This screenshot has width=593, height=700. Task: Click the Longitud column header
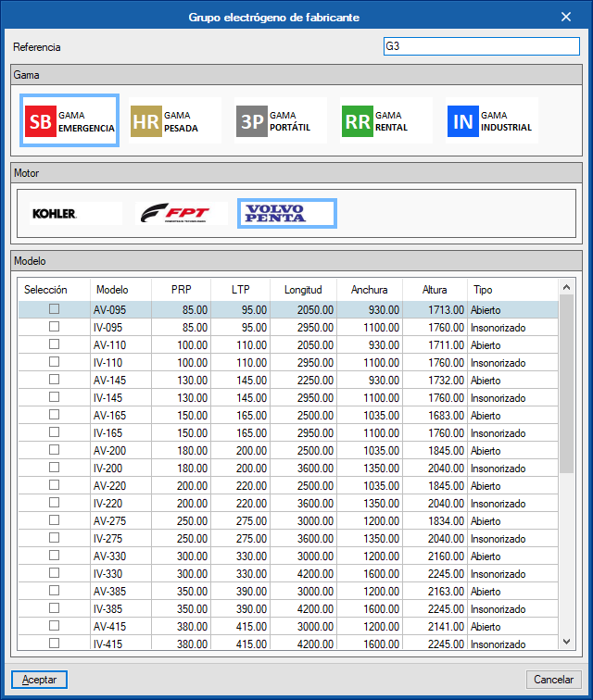pyautogui.click(x=303, y=290)
